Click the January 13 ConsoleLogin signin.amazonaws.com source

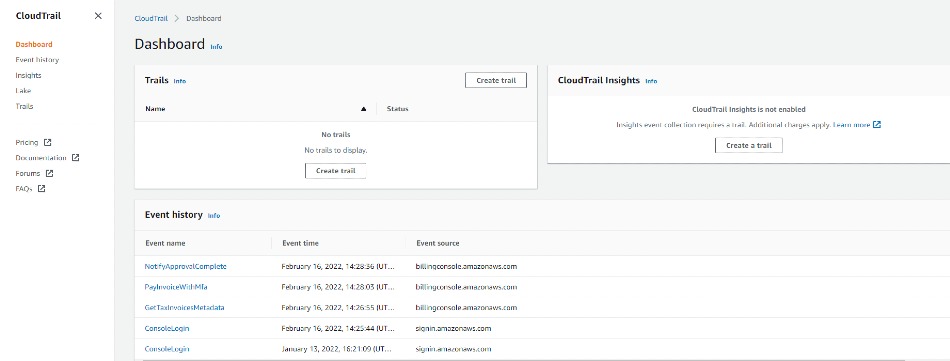tap(453, 349)
